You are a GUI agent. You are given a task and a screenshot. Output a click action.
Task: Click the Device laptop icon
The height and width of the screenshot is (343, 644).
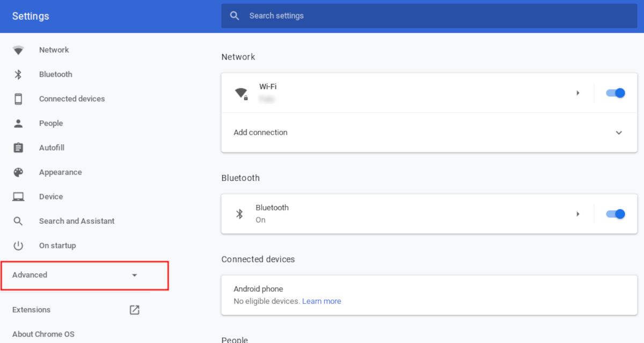(18, 196)
